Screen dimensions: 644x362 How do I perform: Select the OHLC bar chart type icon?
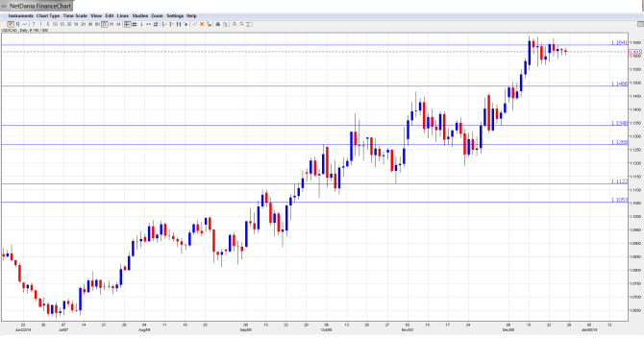coord(17,25)
